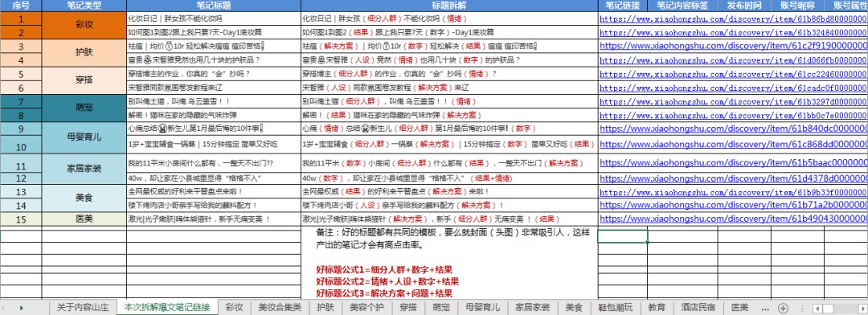The width and height of the screenshot is (868, 315).
Task: Open the xiaohongshu link ending 61b3297d
Action: point(733,102)
